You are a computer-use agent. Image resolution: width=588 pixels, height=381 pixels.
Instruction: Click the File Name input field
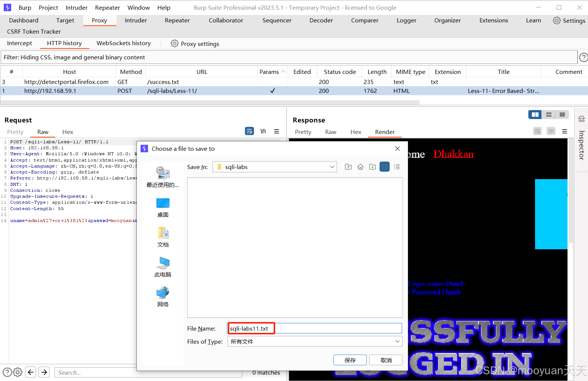click(315, 328)
